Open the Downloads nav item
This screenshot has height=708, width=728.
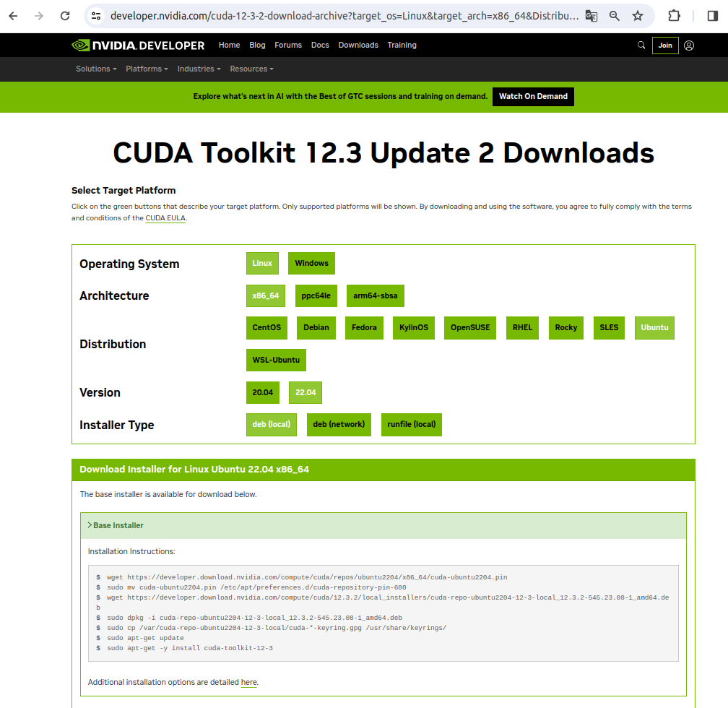tap(358, 45)
